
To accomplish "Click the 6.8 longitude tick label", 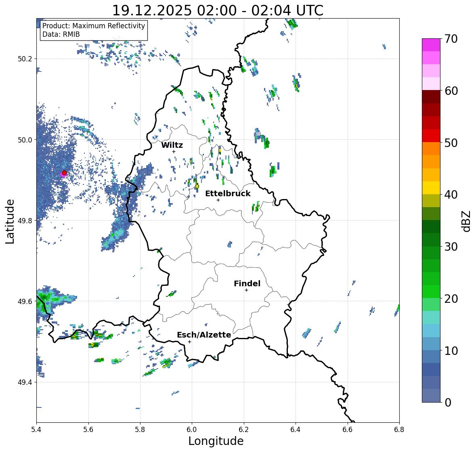I will pyautogui.click(x=399, y=430).
